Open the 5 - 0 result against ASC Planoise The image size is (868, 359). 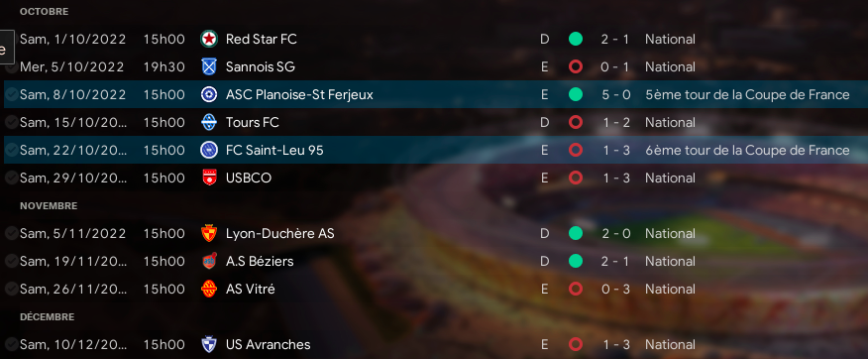click(x=615, y=95)
